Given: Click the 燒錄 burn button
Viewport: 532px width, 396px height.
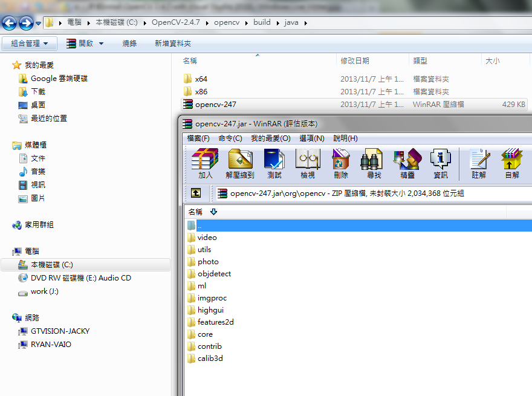Looking at the screenshot, I should tap(129, 44).
